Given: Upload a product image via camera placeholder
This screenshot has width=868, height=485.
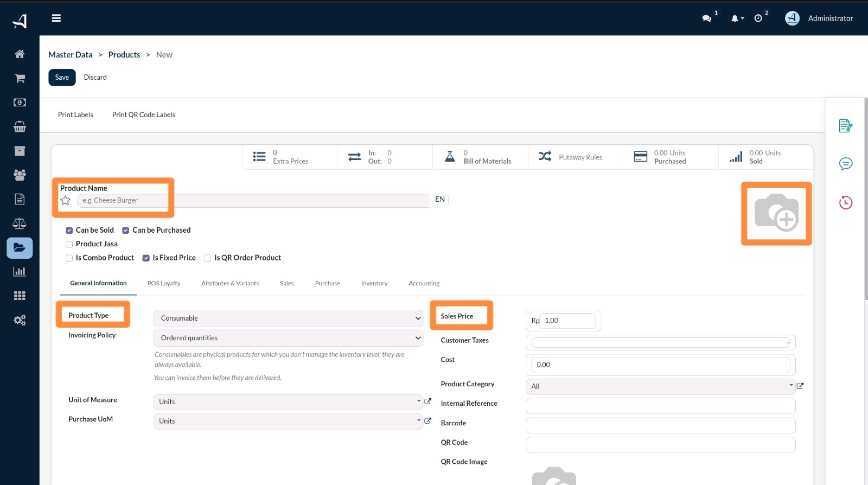Looking at the screenshot, I should [776, 213].
